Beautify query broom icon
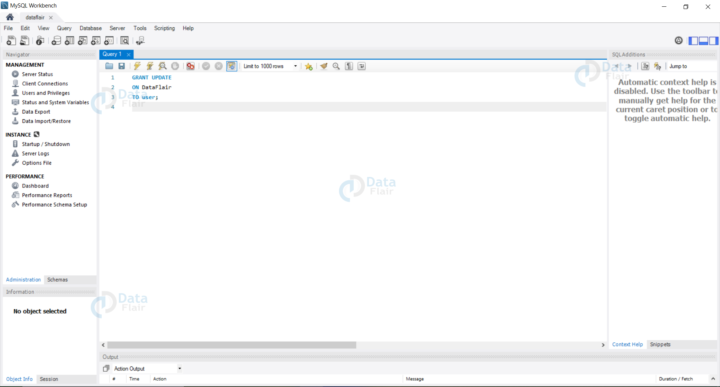 click(324, 66)
